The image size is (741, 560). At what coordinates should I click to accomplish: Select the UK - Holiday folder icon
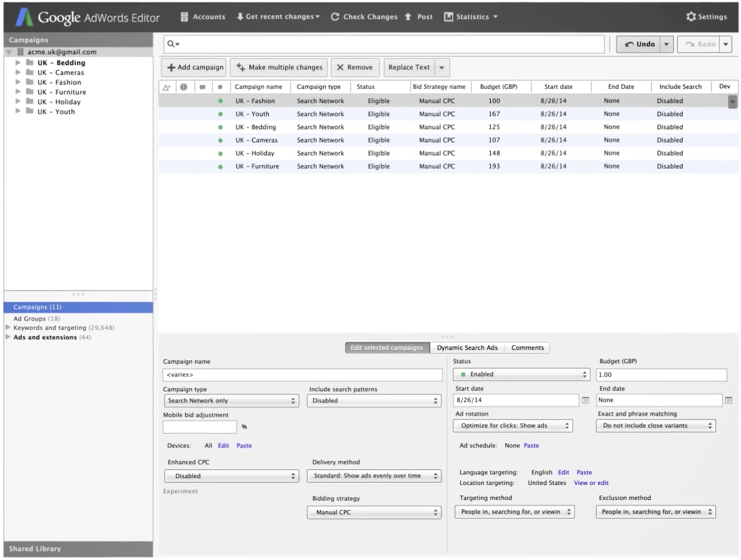tap(30, 101)
